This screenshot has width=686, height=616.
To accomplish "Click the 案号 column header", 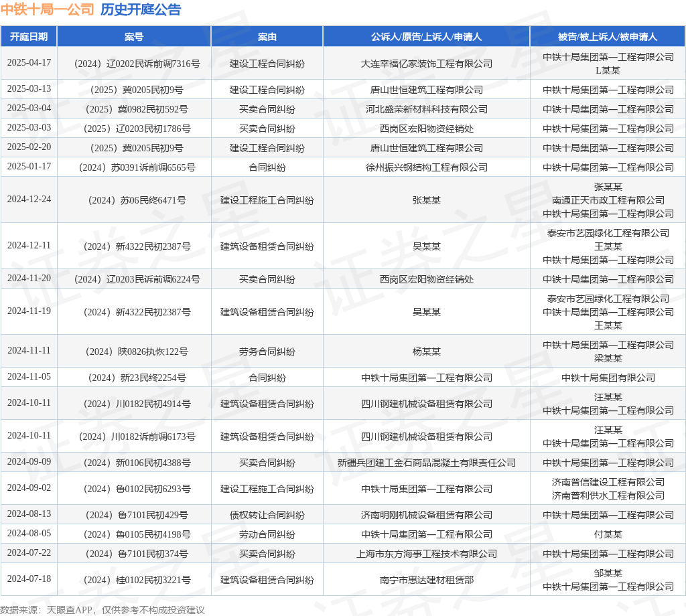I will click(x=134, y=37).
